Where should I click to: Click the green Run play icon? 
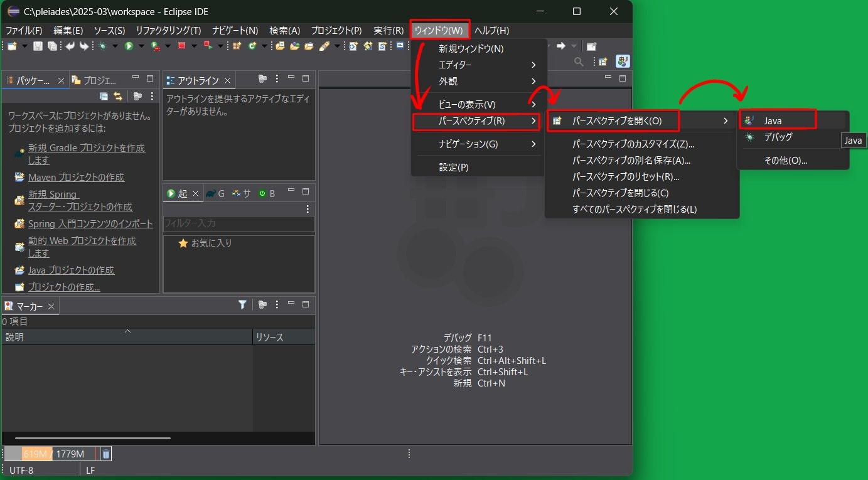pos(129,46)
